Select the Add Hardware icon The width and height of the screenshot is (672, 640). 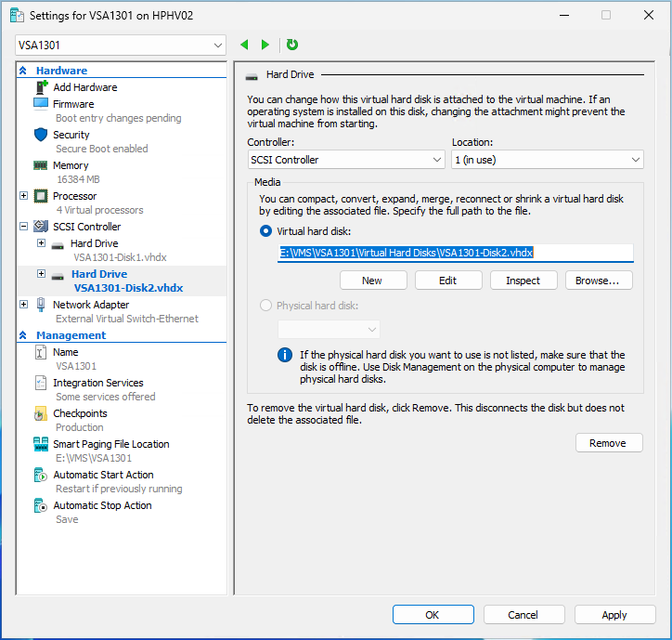tap(41, 87)
